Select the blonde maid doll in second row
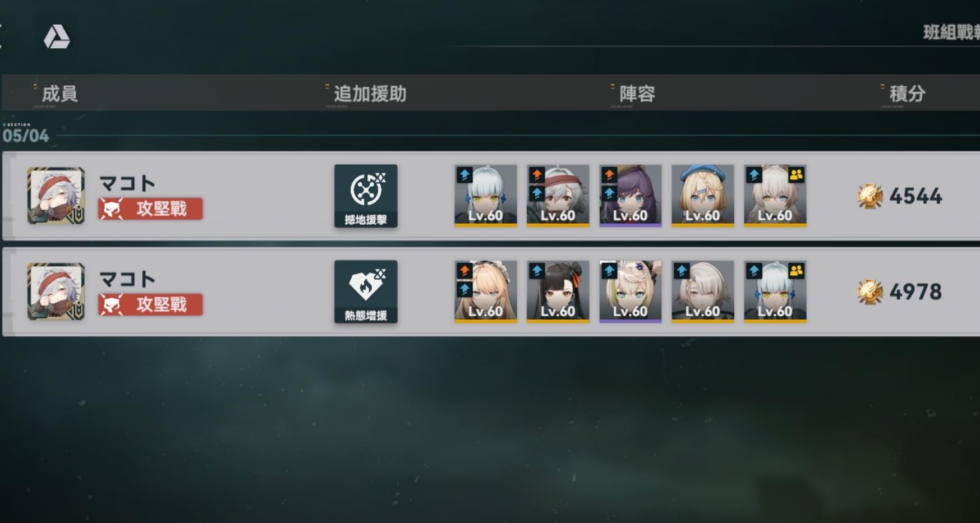This screenshot has width=980, height=523. tap(485, 291)
